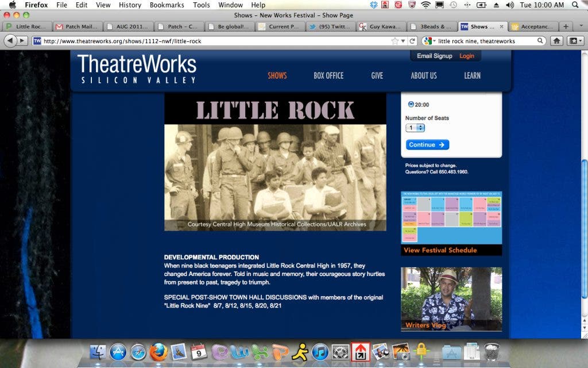This screenshot has width=588, height=368.
Task: Go forward using the browser forward arrow
Action: point(22,41)
